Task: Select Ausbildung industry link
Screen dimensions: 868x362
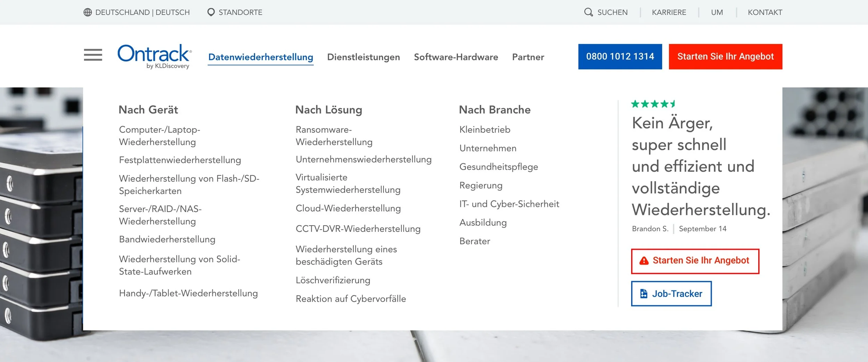Action: coord(483,222)
